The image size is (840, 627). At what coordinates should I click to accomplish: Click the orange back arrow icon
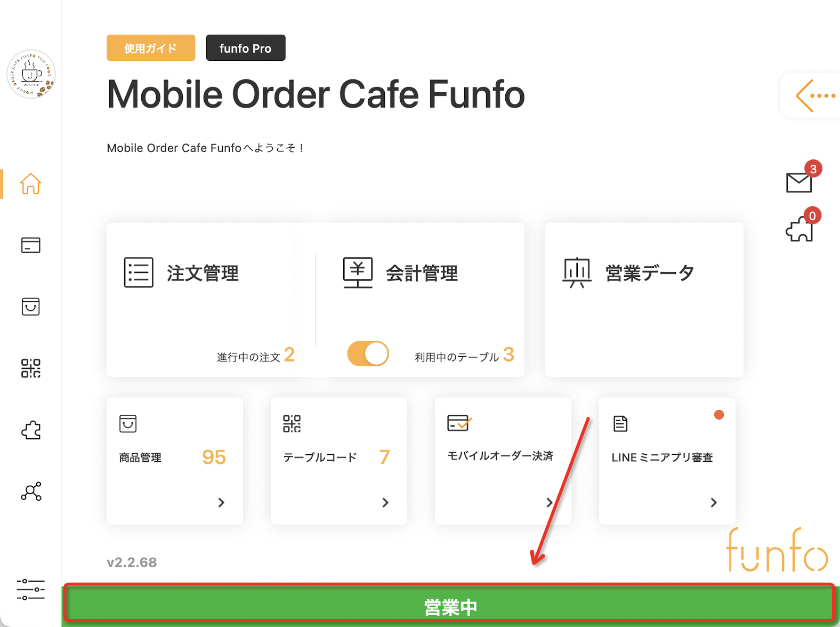[815, 96]
